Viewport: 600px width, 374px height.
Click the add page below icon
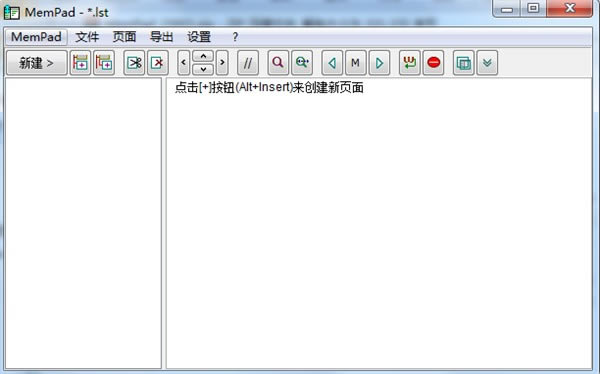click(80, 63)
